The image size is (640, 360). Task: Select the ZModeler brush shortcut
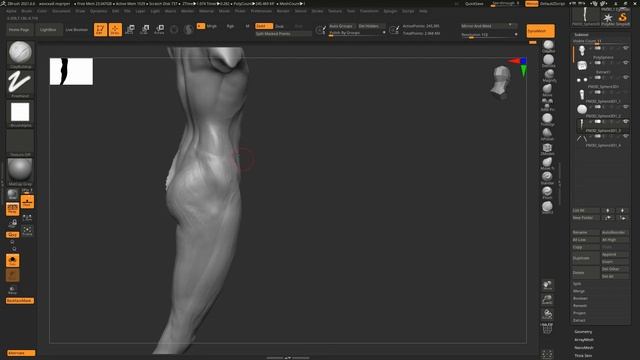pyautogui.click(x=547, y=149)
